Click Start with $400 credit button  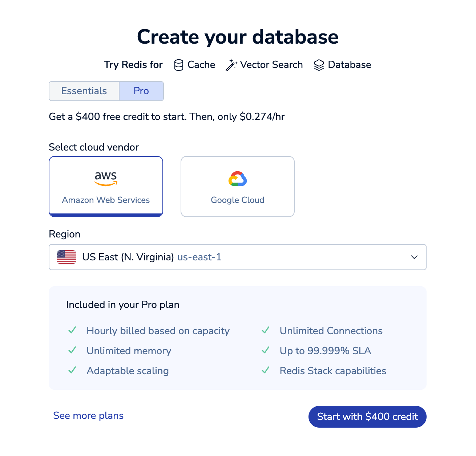click(x=367, y=417)
